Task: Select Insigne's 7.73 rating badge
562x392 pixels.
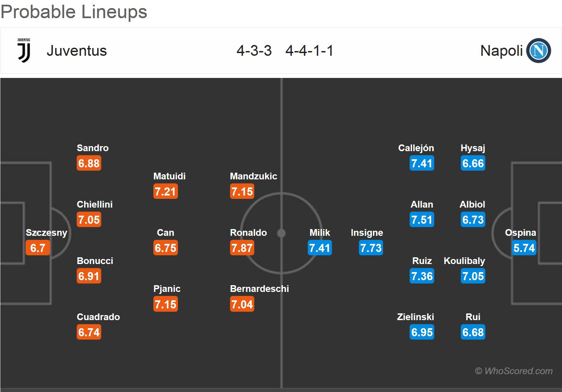Action: pos(371,248)
